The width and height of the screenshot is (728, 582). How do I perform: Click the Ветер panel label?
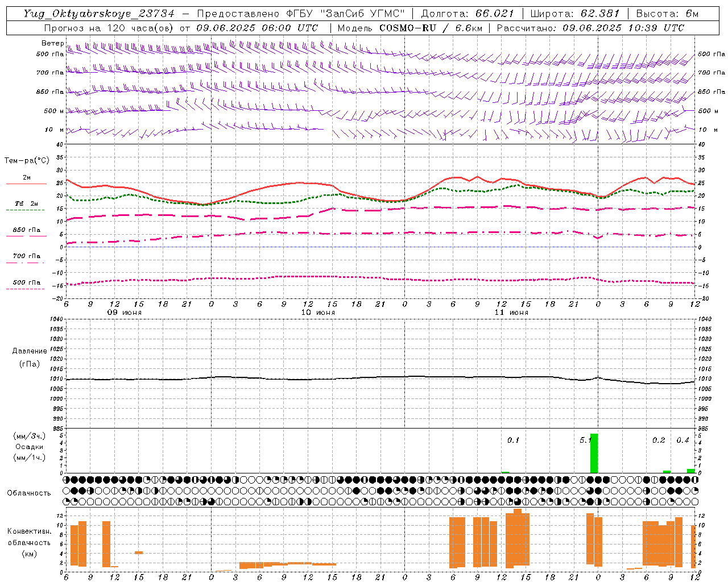(x=52, y=43)
